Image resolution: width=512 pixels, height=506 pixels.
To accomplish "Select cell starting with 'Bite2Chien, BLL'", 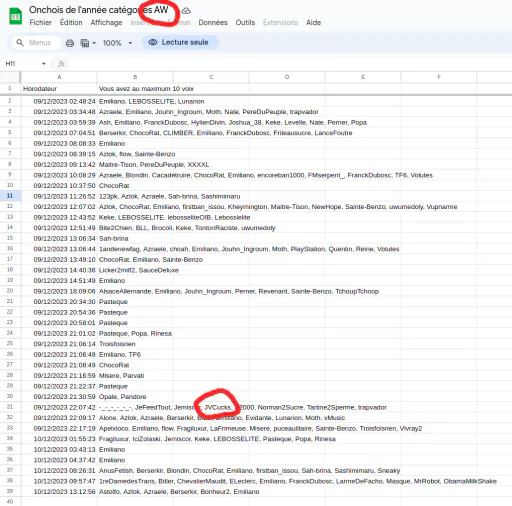I will click(187, 228).
